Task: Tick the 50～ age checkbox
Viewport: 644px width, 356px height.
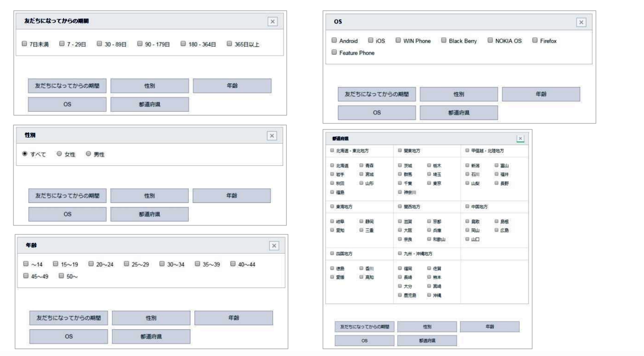Action: (x=61, y=276)
